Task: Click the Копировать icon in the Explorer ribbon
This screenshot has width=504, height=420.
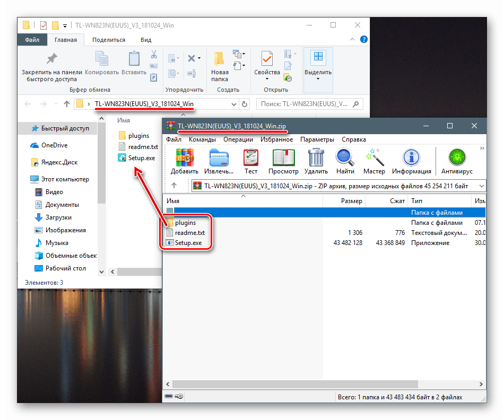Action: [102, 58]
